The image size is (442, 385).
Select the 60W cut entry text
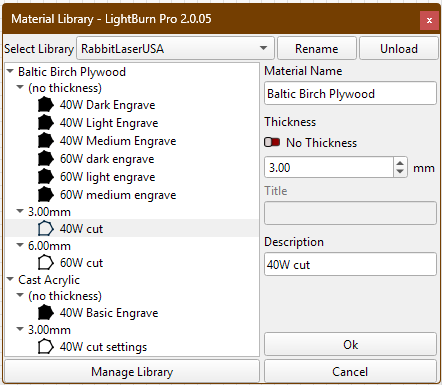tap(81, 263)
